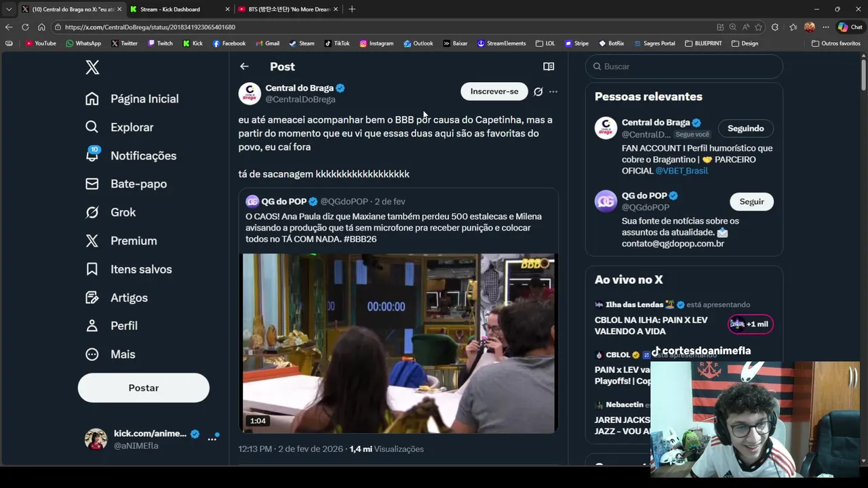Open Central do Braga avatar on post
This screenshot has height=488, width=868.
250,94
